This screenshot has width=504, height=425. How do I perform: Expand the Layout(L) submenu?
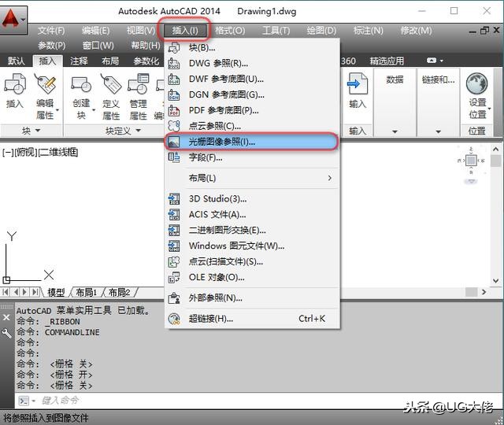252,178
